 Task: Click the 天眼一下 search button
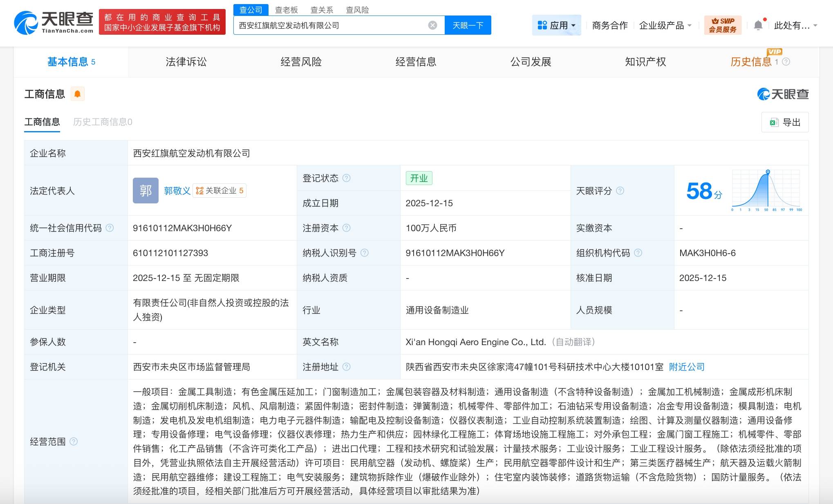pos(467,25)
